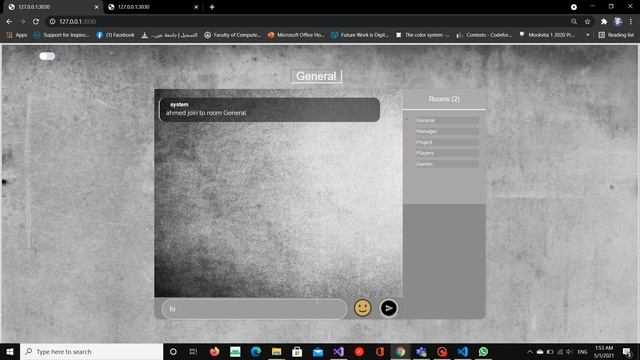Open Office from the taskbar
Screen dimensions: 640x360
[380, 351]
